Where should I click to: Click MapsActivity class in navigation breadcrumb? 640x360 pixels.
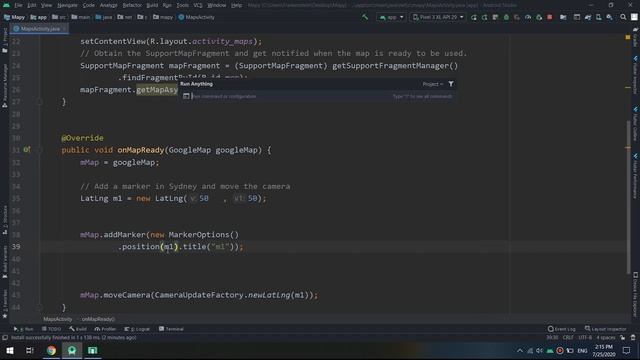tap(196, 17)
